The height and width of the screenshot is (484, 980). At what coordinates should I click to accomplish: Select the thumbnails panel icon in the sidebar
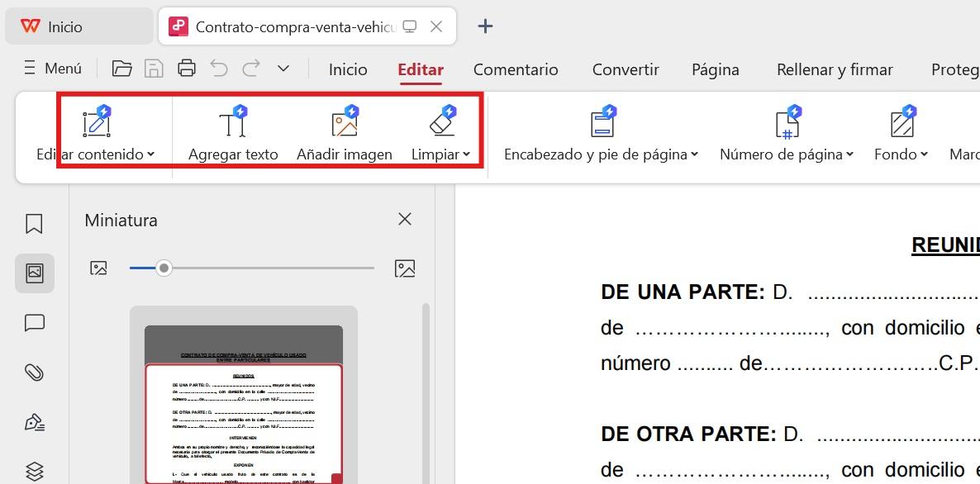click(34, 273)
